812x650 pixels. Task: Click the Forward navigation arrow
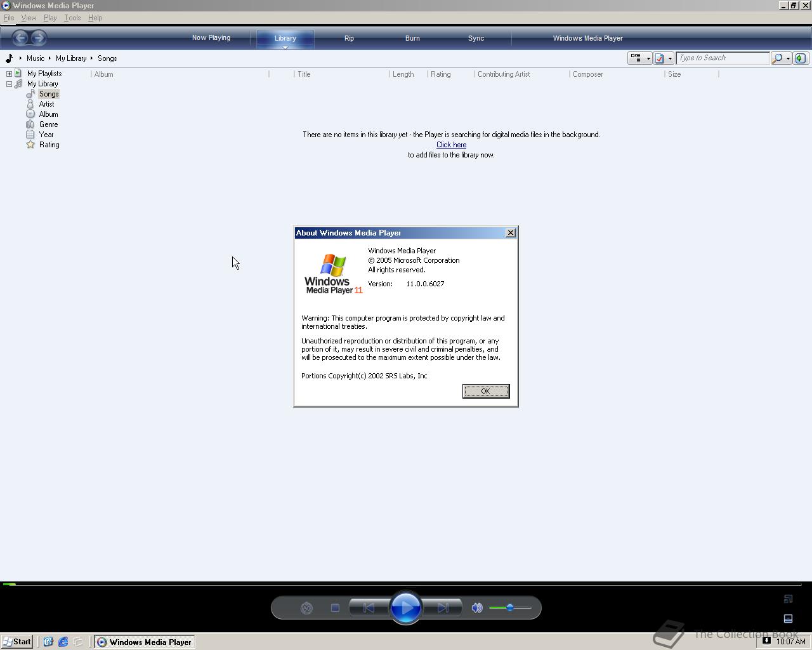click(x=38, y=37)
